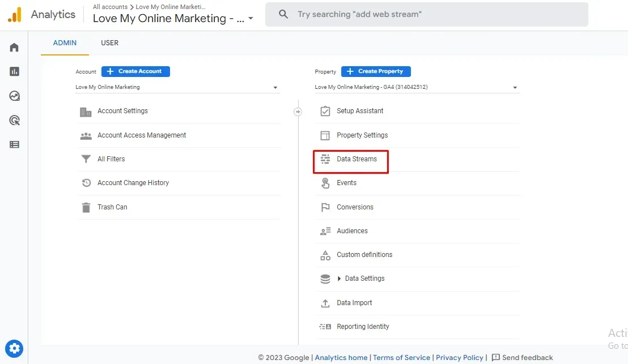Open Advertising icon in left sidebar
The image size is (628, 364).
14,121
